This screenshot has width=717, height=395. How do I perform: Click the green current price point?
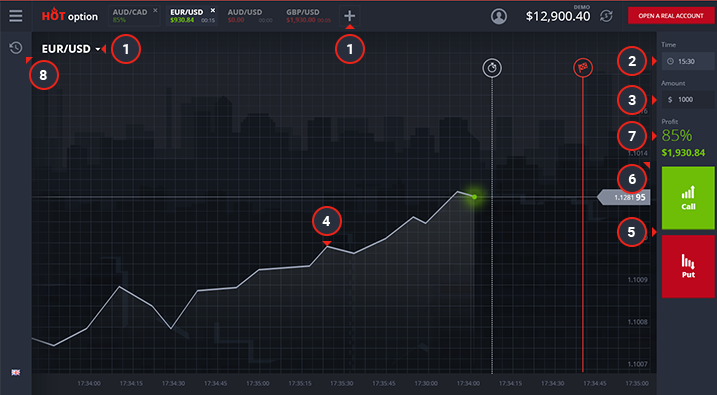point(474,197)
